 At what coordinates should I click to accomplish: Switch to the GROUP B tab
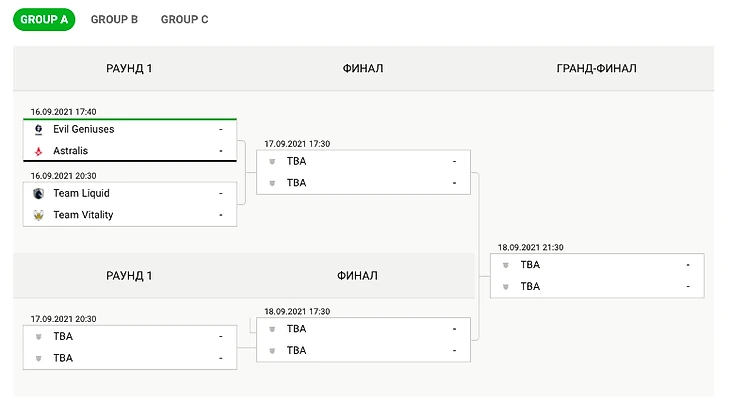click(x=114, y=19)
